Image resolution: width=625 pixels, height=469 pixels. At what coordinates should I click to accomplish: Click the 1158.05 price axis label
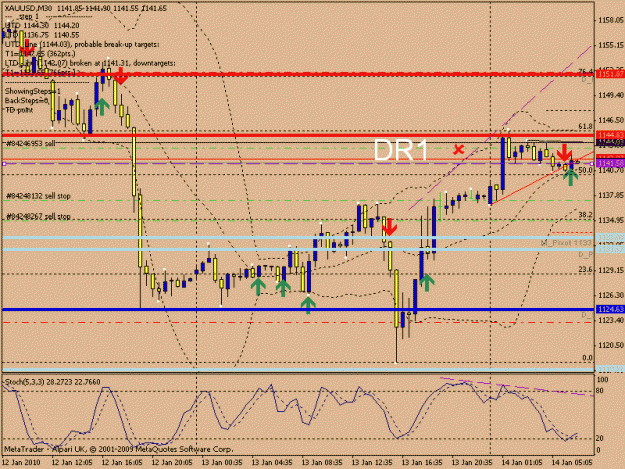pos(611,20)
